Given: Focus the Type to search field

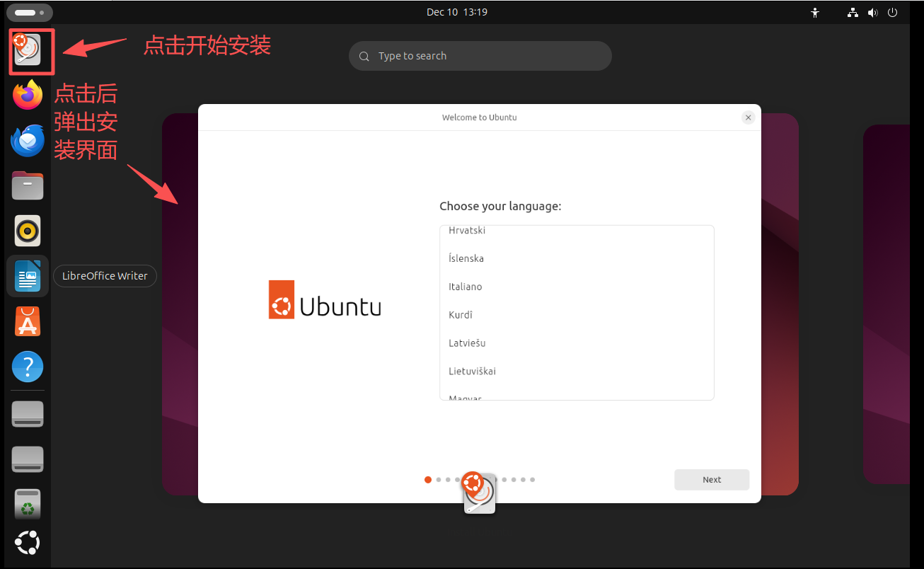Looking at the screenshot, I should click(480, 56).
